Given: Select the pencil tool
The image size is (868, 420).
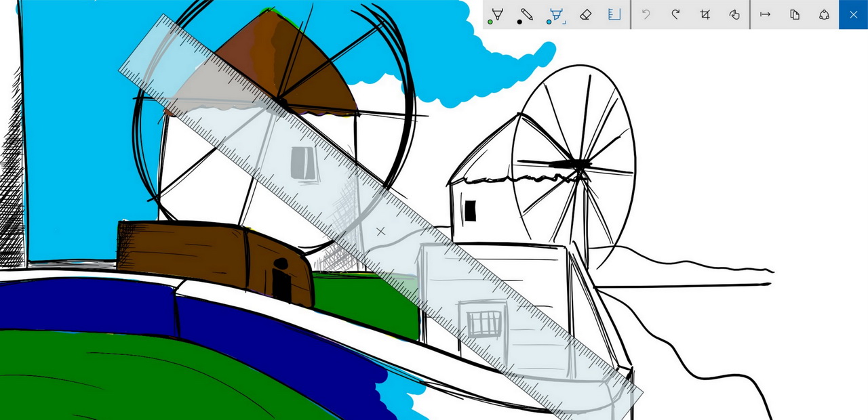Looking at the screenshot, I should click(x=526, y=14).
